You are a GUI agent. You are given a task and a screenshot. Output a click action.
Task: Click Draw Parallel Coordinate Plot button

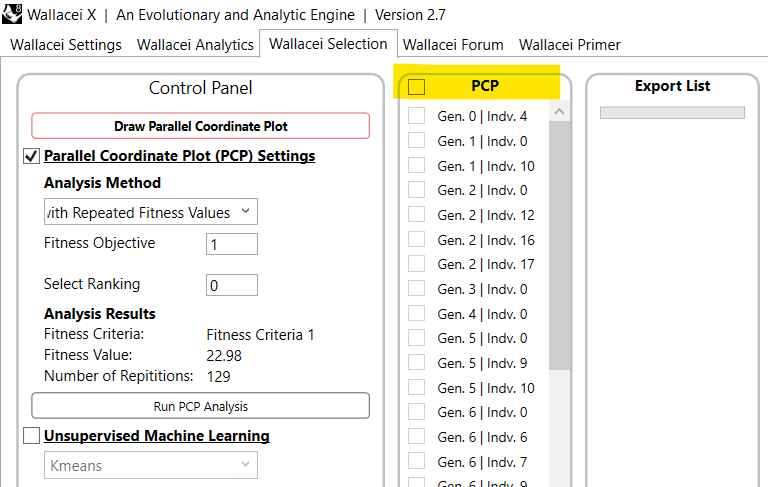pos(200,126)
